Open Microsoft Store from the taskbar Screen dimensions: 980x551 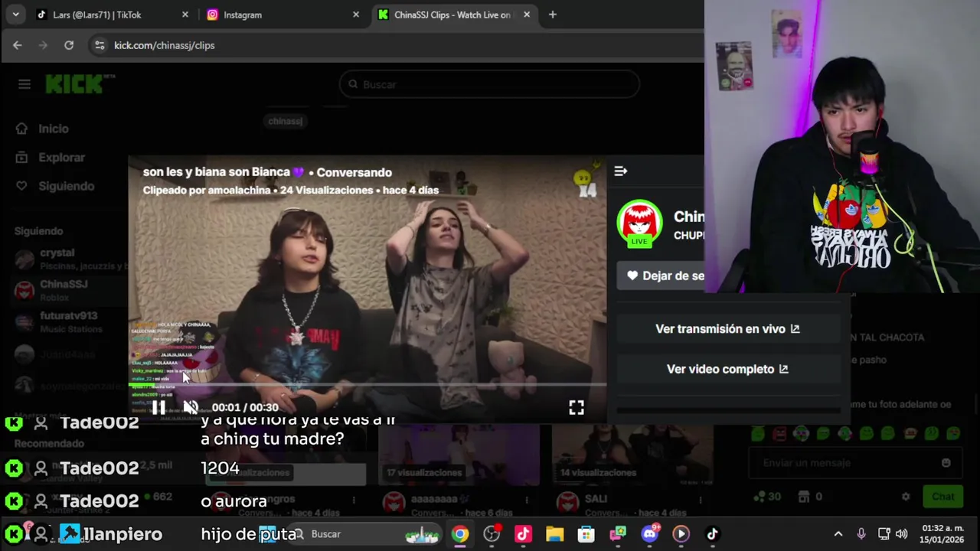[586, 534]
